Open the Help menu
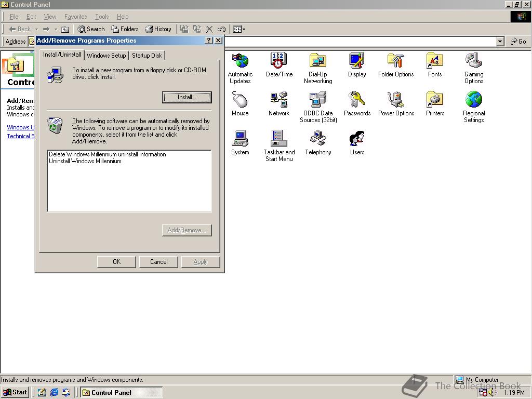Image resolution: width=532 pixels, height=399 pixels. [123, 17]
